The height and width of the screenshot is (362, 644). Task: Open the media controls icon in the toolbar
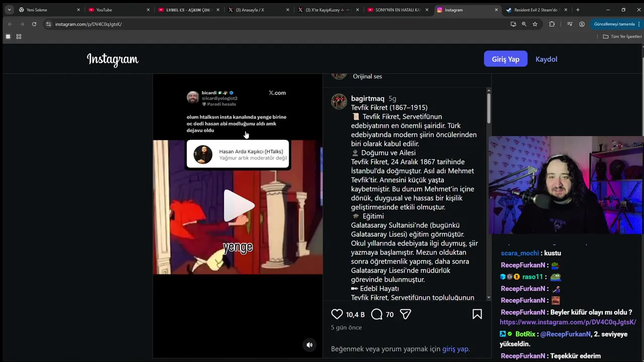(x=570, y=24)
